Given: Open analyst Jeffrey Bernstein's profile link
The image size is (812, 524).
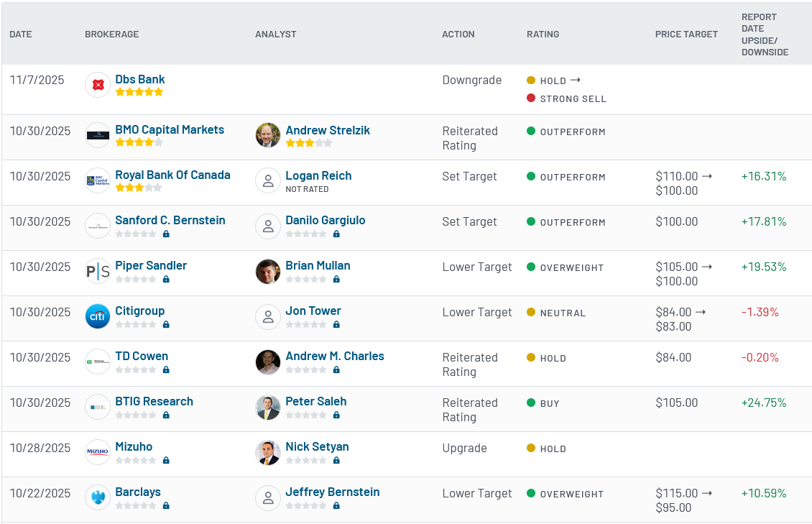Looking at the screenshot, I should (333, 492).
